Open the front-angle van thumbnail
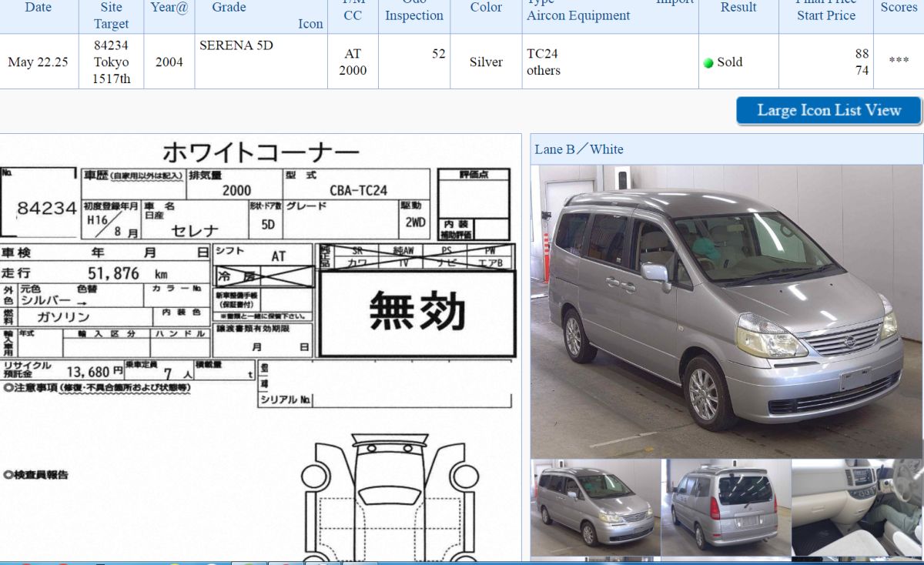Viewport: 924px width, 565px height. [595, 507]
